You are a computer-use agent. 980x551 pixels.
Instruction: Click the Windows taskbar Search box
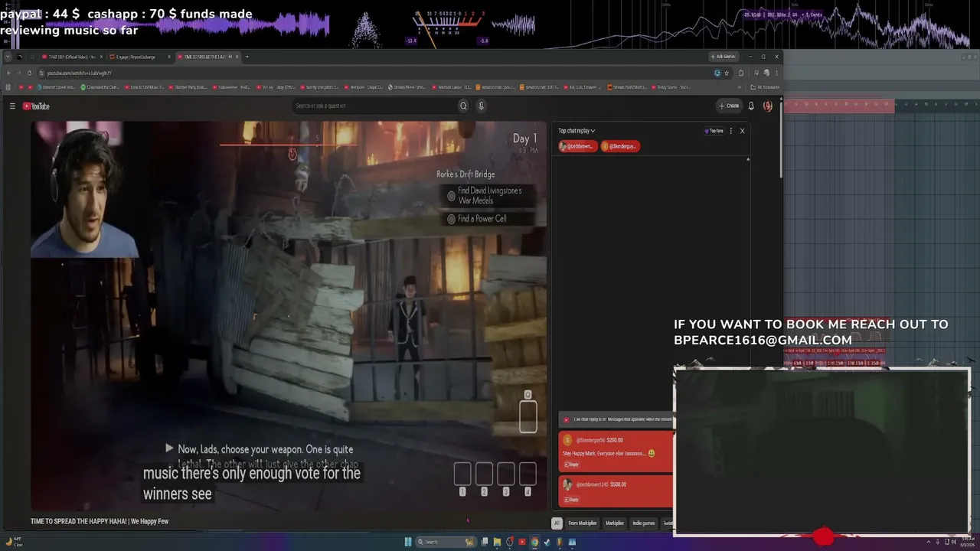tap(446, 542)
